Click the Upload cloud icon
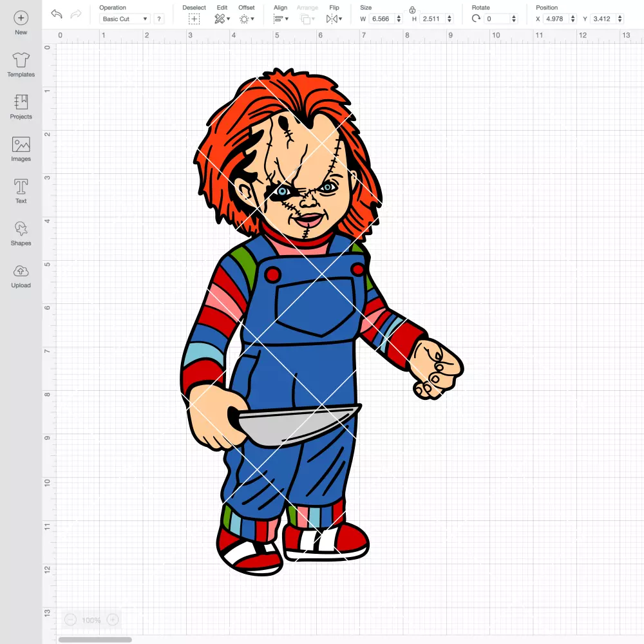 [21, 271]
